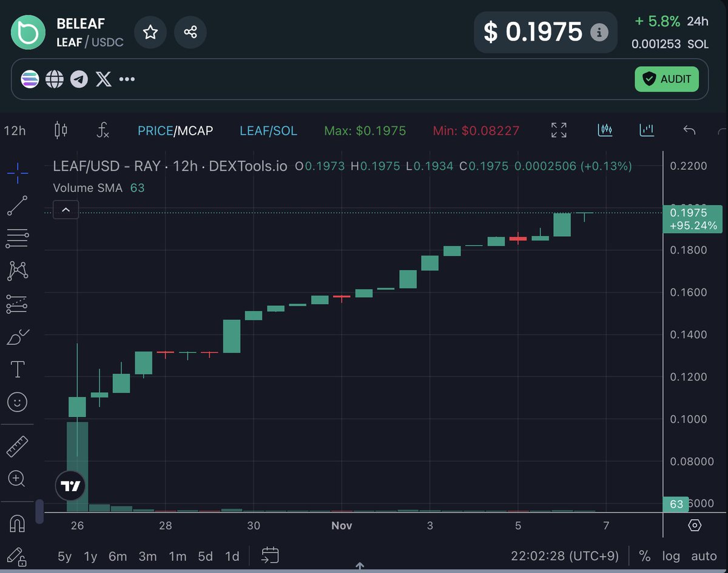Set date range to 1m

click(177, 557)
